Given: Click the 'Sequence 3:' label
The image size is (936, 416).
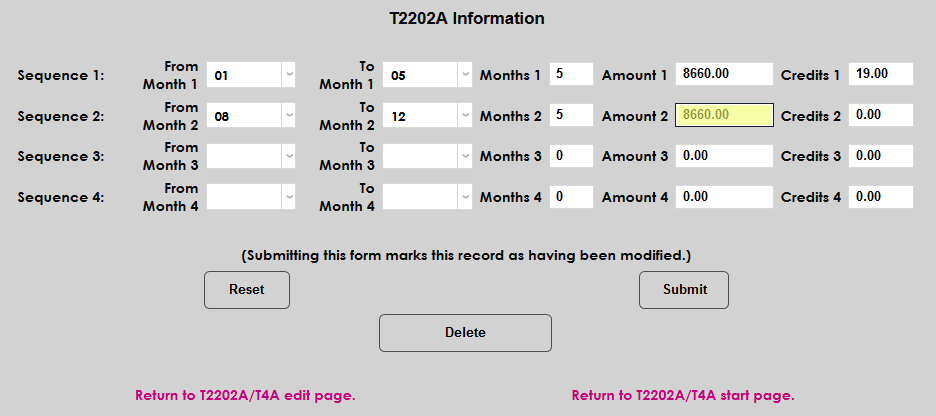Looking at the screenshot, I should coord(61,156).
